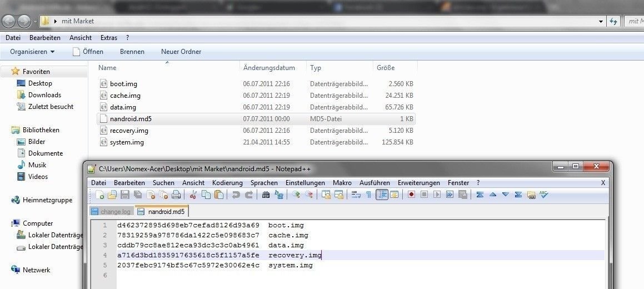Click the Save All icon in Notepad++
This screenshot has height=289, width=644.
138,195
